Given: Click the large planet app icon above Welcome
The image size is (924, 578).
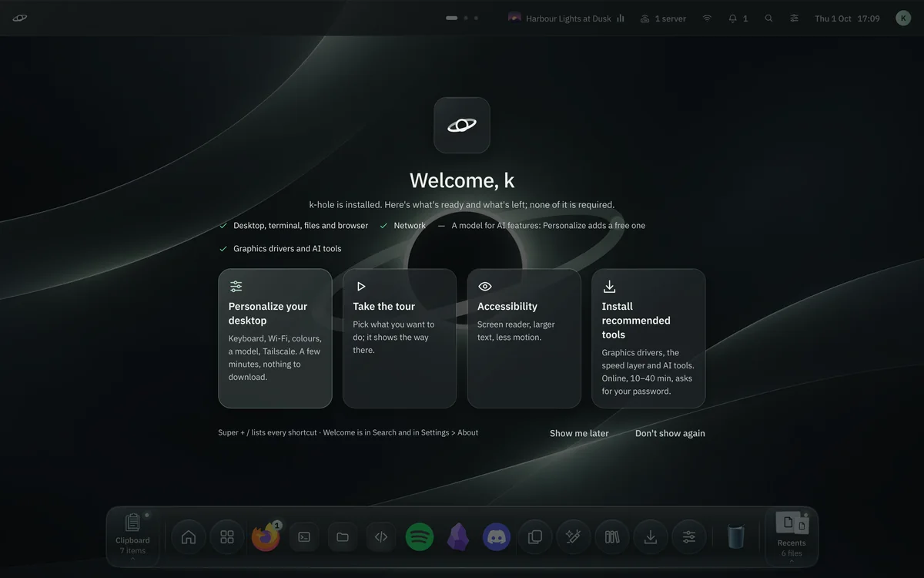Looking at the screenshot, I should pos(462,125).
